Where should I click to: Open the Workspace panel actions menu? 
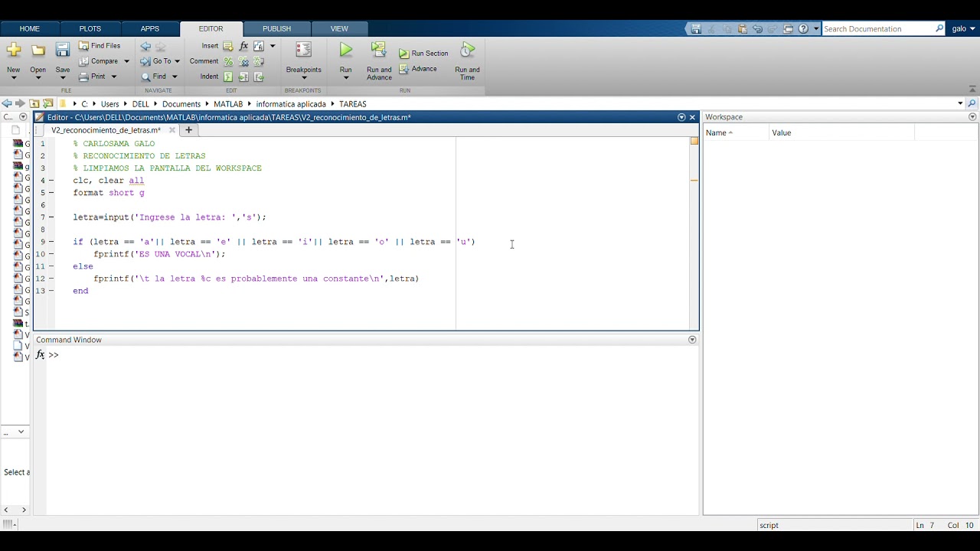(x=972, y=117)
